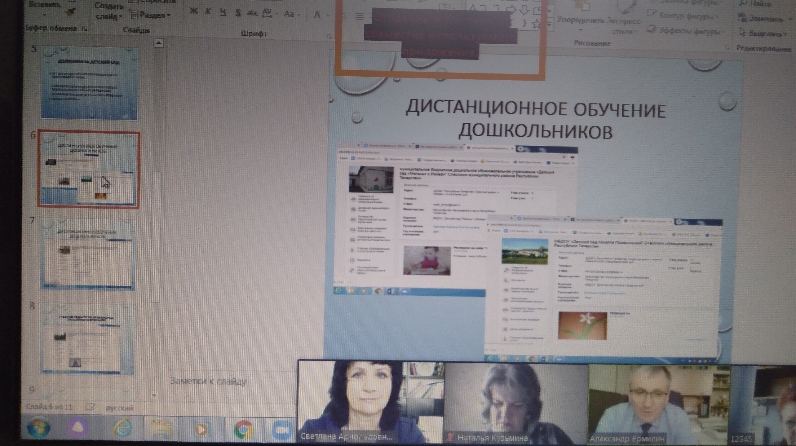Open the Создать слайд dropdown
Screen dimensions: 796x446
(x=110, y=12)
